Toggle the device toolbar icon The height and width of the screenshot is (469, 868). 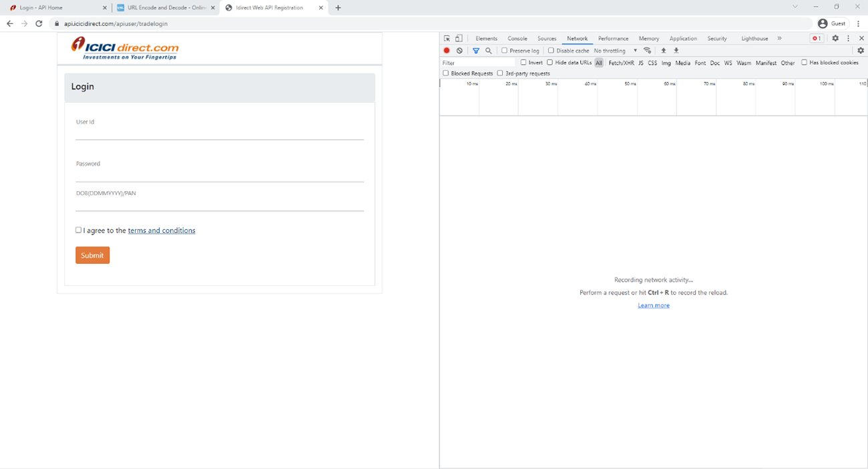459,39
